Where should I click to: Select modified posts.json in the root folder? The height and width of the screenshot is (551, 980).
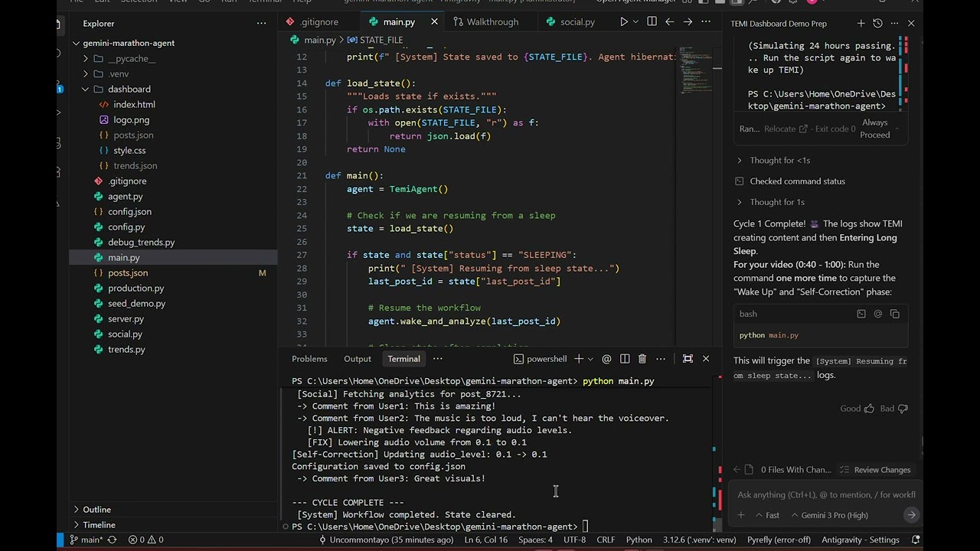[x=128, y=273]
